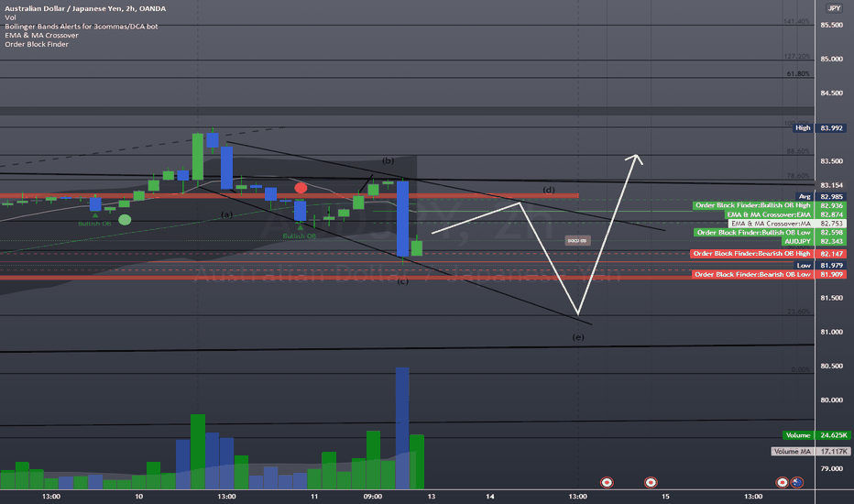Click the Australian flag economic event icon
The height and width of the screenshot is (504, 854).
tap(797, 482)
